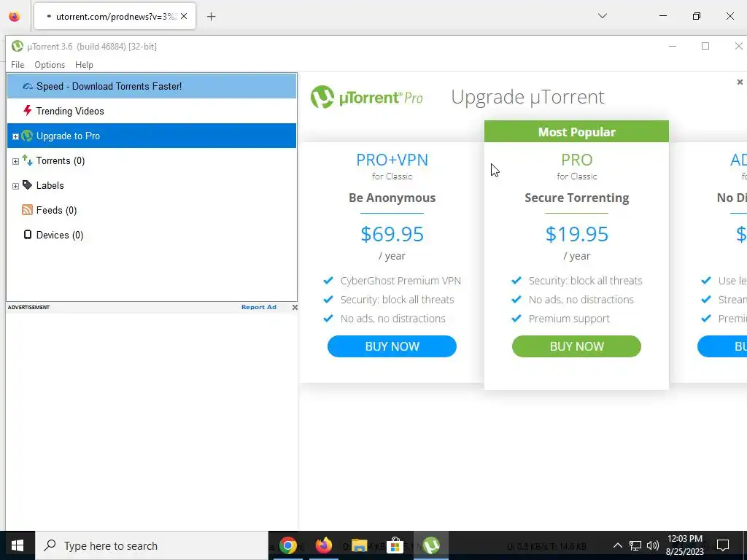Click the $19.95 price
Viewport: 747px width, 560px height.
pos(576,234)
